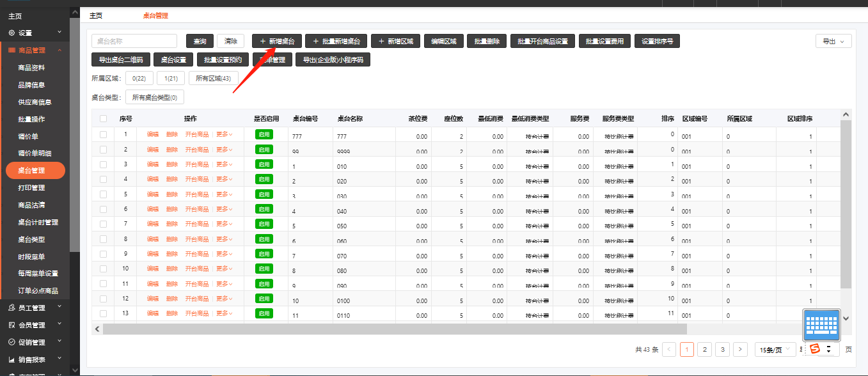Screen dimensions: 868x376
Task: Click the table's scroll-up arrow
Action: point(846,114)
